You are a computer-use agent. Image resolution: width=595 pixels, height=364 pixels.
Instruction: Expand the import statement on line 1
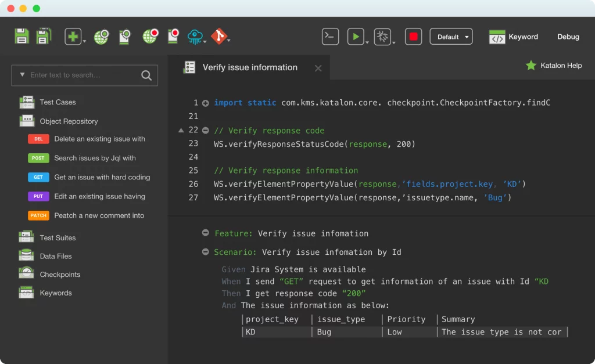tap(206, 103)
